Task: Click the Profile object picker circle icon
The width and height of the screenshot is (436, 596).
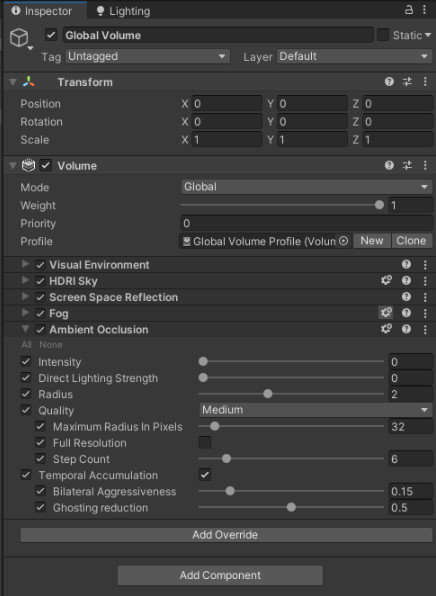Action: [x=343, y=241]
